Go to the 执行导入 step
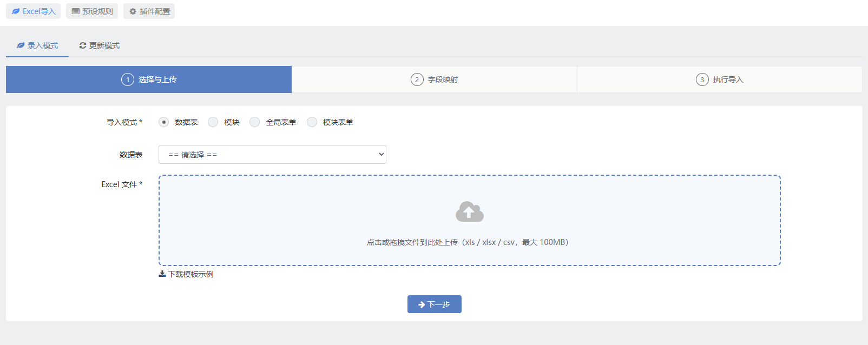868x345 pixels. 720,79
